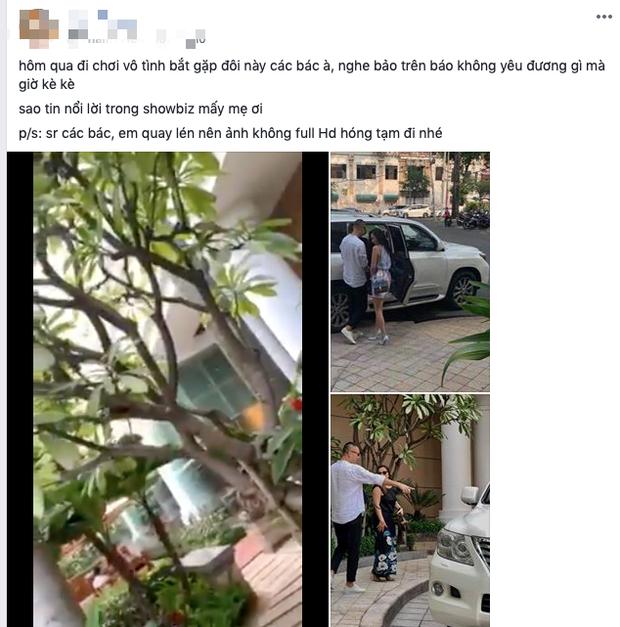
Task: Open the blurred poster name link
Action: (x=103, y=24)
